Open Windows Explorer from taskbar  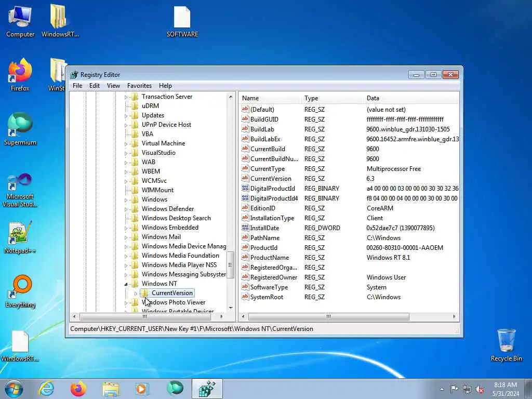111,389
